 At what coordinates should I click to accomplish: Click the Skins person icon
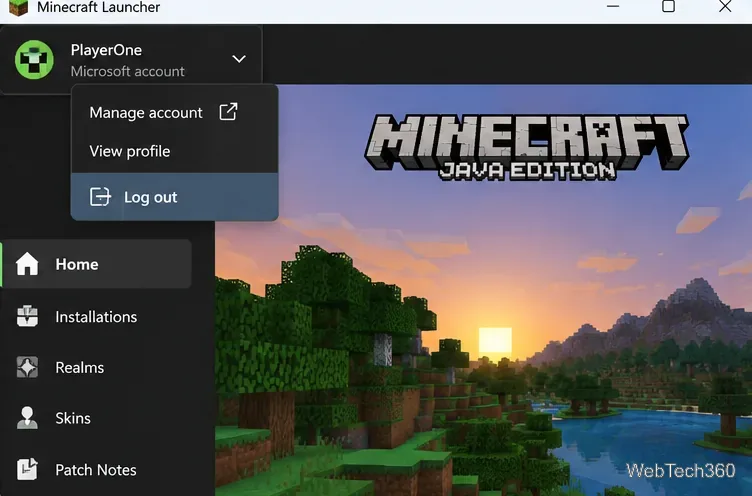pos(27,418)
